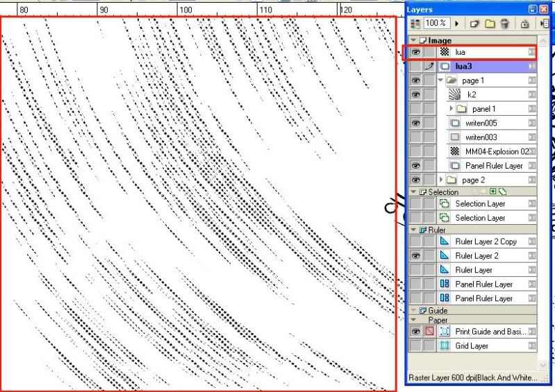Click the layer icon of writen003
The image size is (555, 392).
point(455,137)
